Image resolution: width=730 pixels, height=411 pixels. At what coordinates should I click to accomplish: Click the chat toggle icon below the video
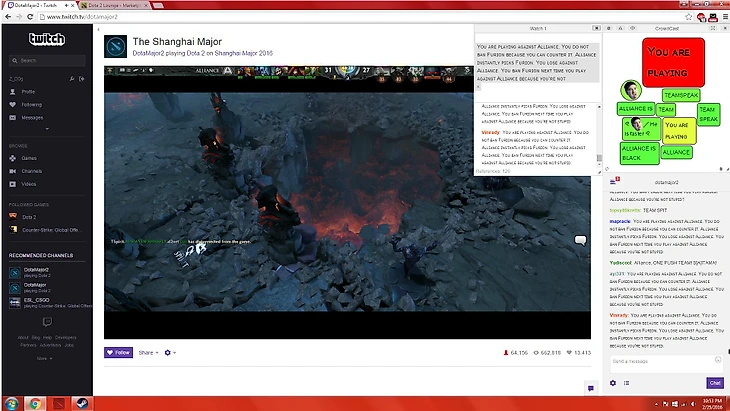(590, 388)
